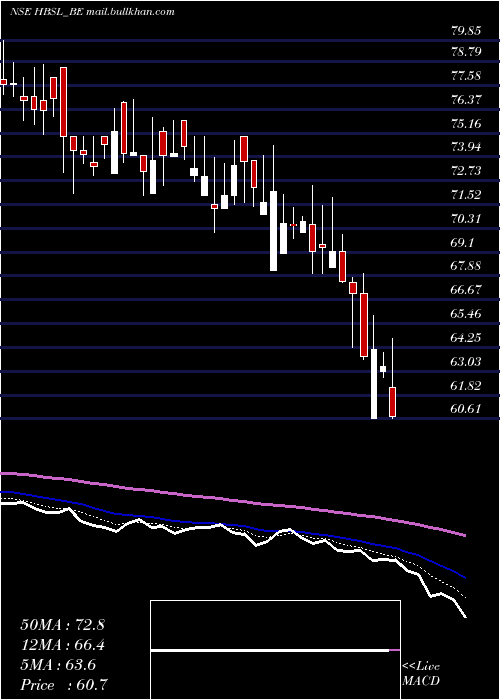Click the 5MA : 63.6 readout
The image size is (500, 700).
[58, 665]
